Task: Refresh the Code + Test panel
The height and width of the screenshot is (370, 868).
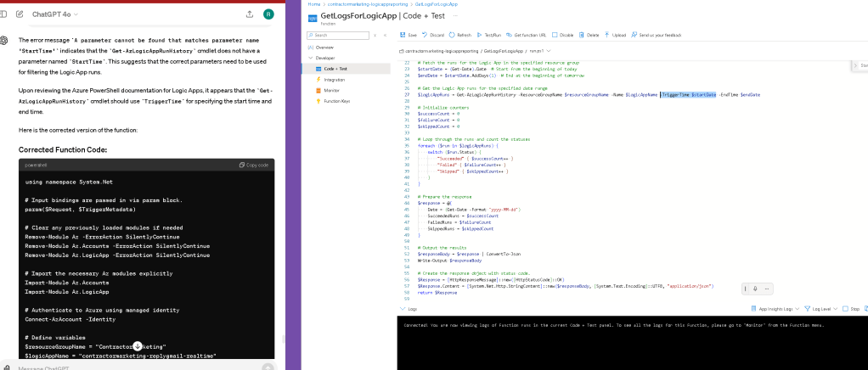Action: 460,35
